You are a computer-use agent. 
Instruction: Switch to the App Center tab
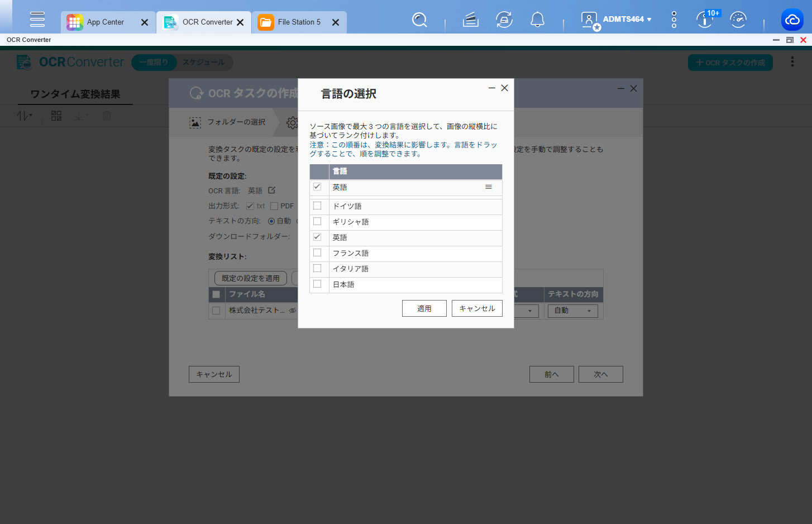click(105, 22)
